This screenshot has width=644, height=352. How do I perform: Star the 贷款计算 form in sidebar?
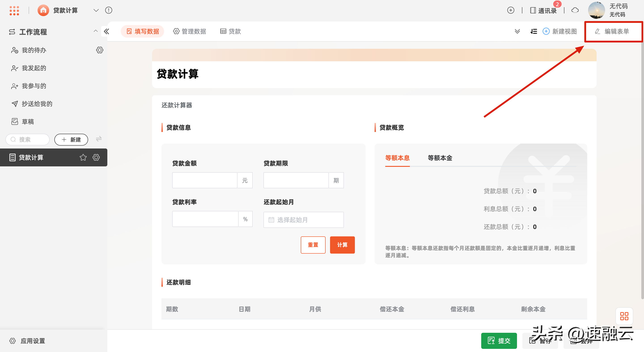coord(83,157)
